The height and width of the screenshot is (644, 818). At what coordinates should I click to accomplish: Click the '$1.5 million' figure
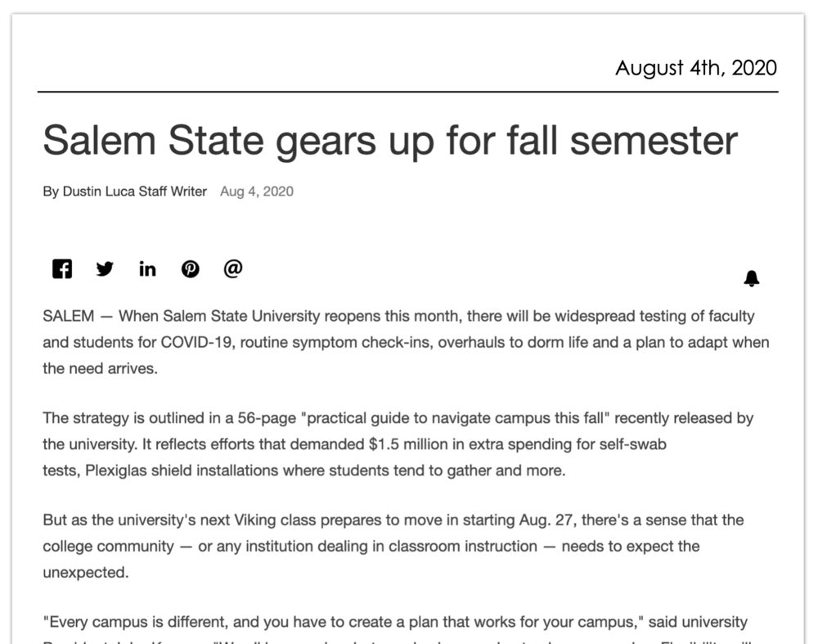coord(405,444)
